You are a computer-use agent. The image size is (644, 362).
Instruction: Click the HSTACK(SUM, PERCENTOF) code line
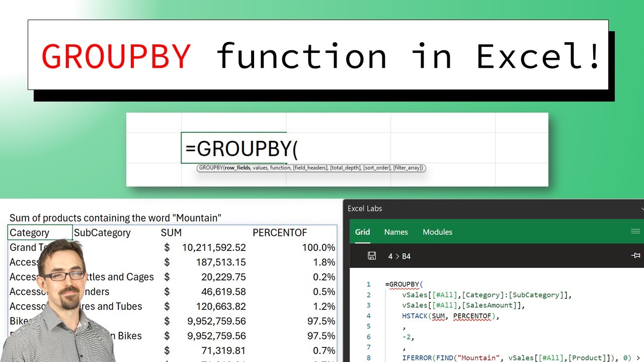point(451,316)
